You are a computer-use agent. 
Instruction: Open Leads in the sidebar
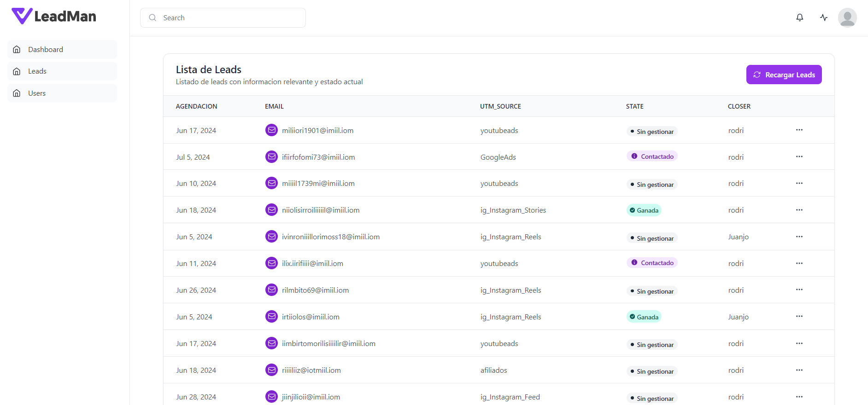pos(62,71)
